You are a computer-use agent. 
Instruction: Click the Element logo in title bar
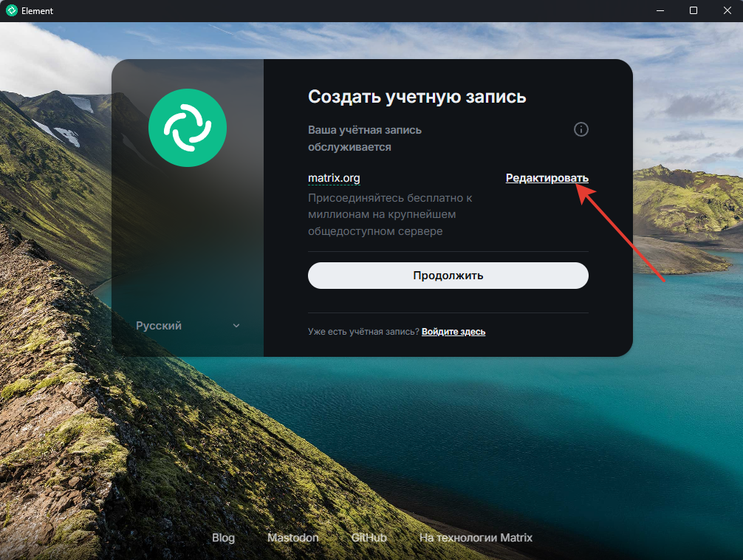tap(11, 10)
